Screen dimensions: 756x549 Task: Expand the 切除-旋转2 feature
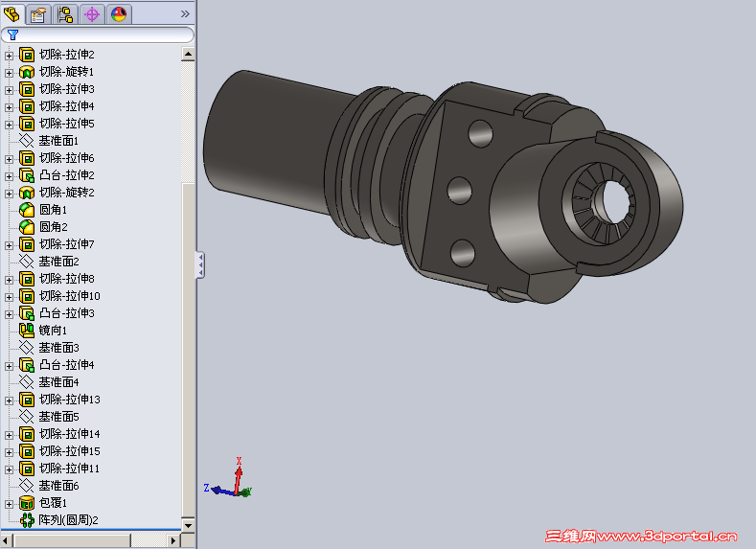click(9, 194)
